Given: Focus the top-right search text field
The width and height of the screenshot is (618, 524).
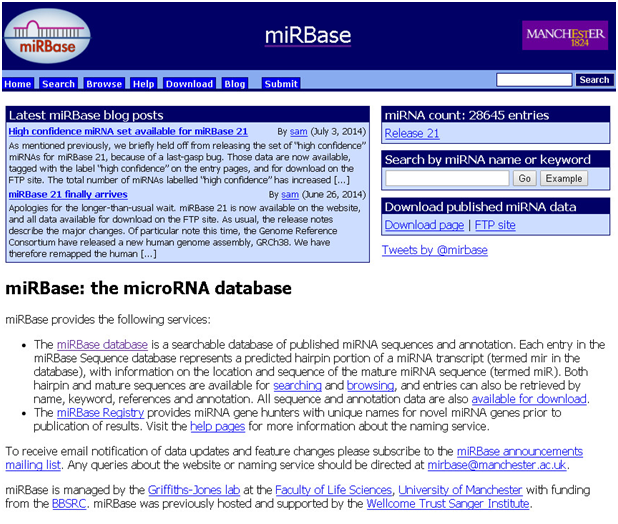Looking at the screenshot, I should (534, 80).
